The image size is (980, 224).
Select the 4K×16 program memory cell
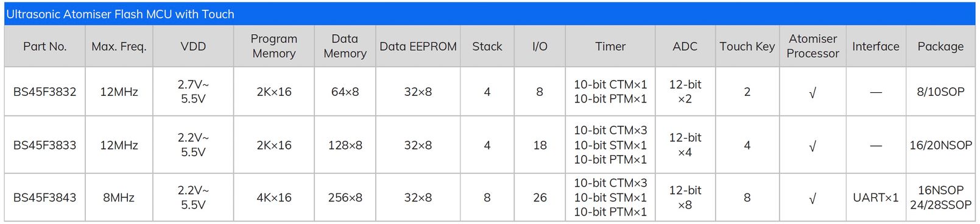[274, 198]
